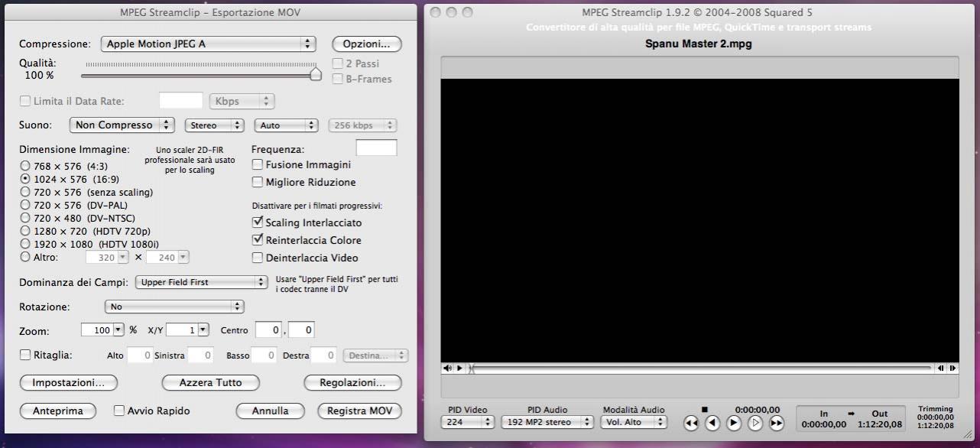The width and height of the screenshot is (980, 448).
Task: Click the In/Out arrow between timecodes
Action: [x=851, y=413]
